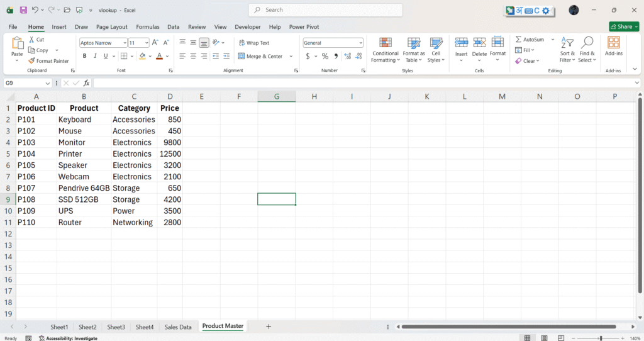
Task: Apply Font Color letter A icon
Action: pyautogui.click(x=159, y=56)
